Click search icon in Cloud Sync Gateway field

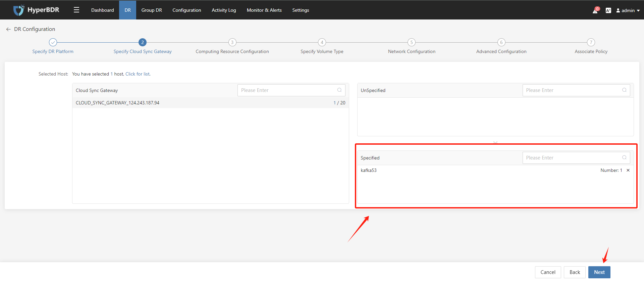(x=339, y=90)
